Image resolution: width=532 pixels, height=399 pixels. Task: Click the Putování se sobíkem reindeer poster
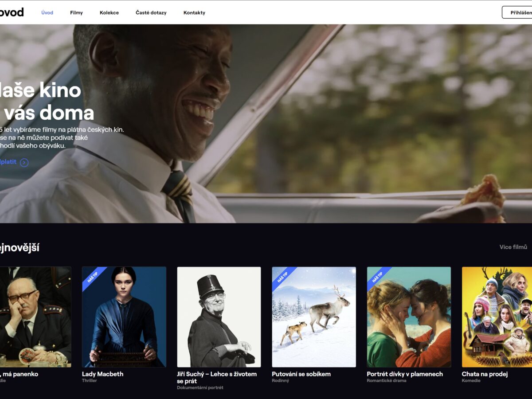point(314,316)
